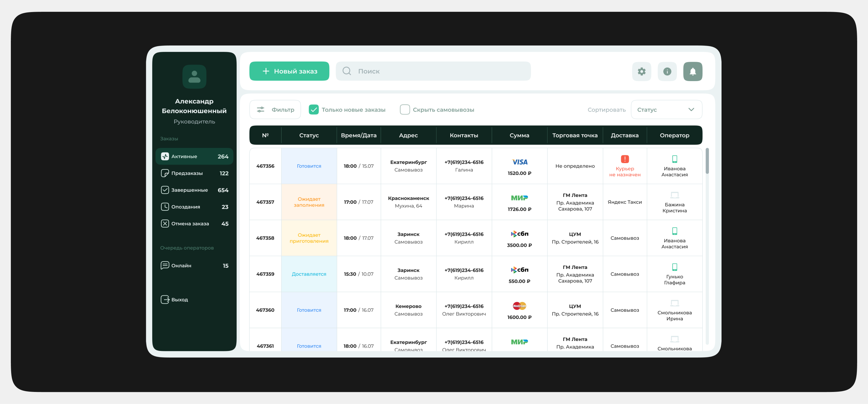Screen dimensions: 868x404
Task: Click the VISA payment logo in order 467356
Action: 519,162
